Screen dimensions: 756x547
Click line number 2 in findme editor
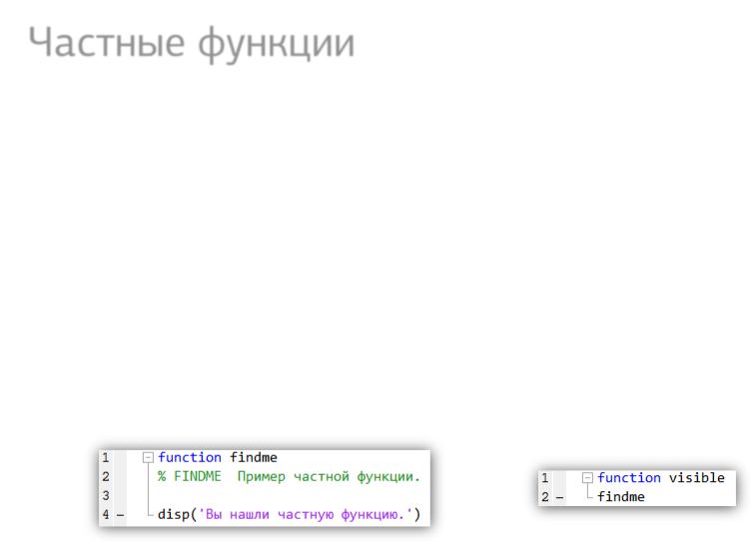[x=106, y=477]
